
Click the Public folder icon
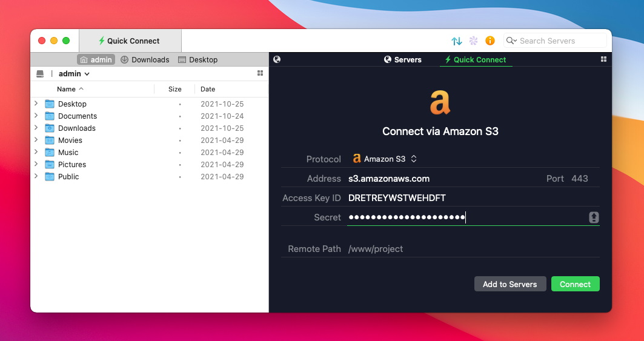point(50,177)
